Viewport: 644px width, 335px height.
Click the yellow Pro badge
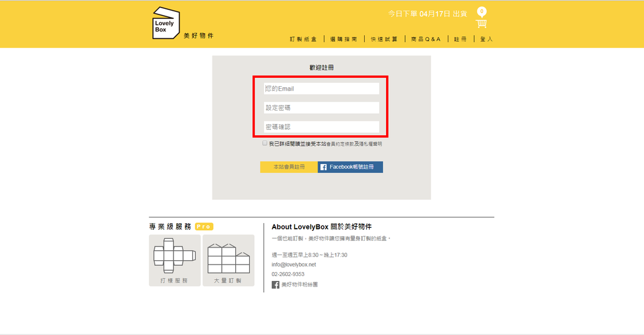[x=204, y=226]
